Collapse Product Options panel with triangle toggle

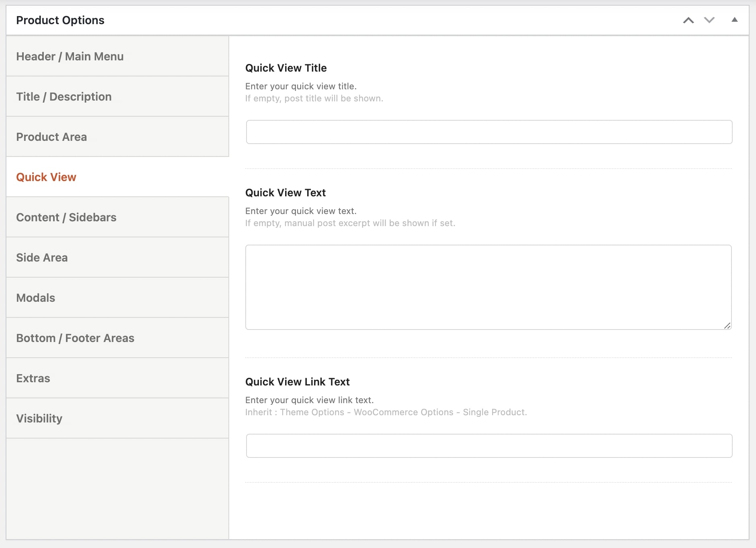coord(734,20)
